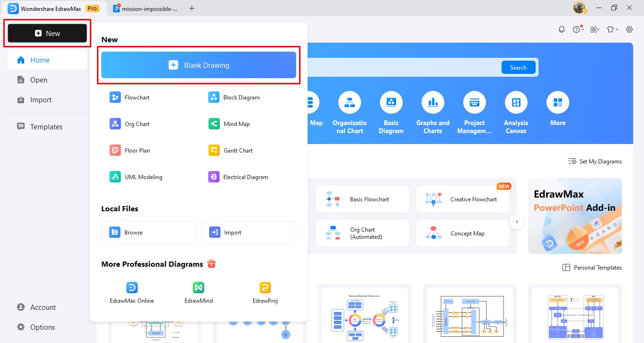Create a new Flowchart diagram

(130, 98)
